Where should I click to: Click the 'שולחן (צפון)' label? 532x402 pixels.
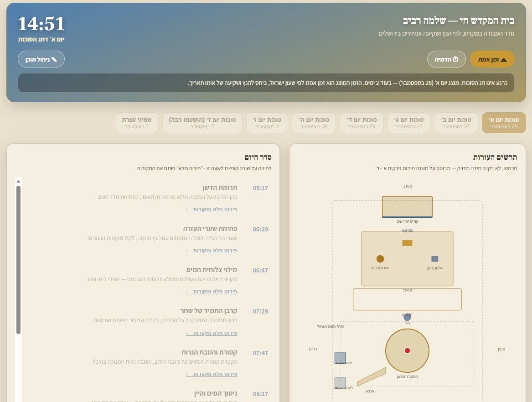coord(434,268)
